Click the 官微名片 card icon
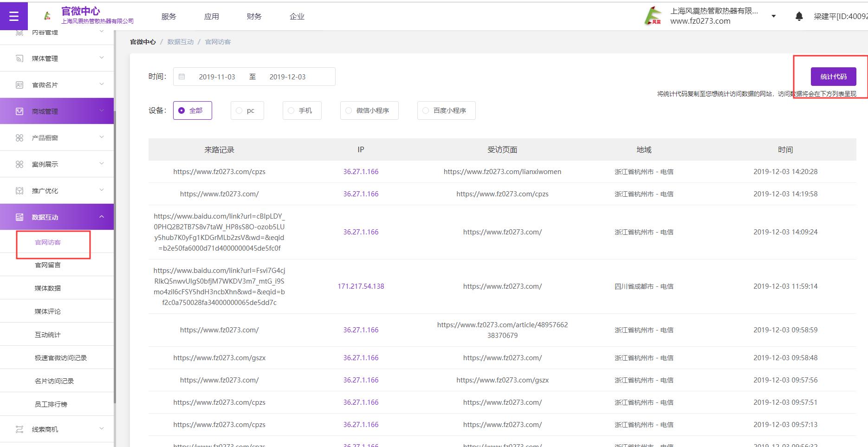868x447 pixels. (19, 85)
